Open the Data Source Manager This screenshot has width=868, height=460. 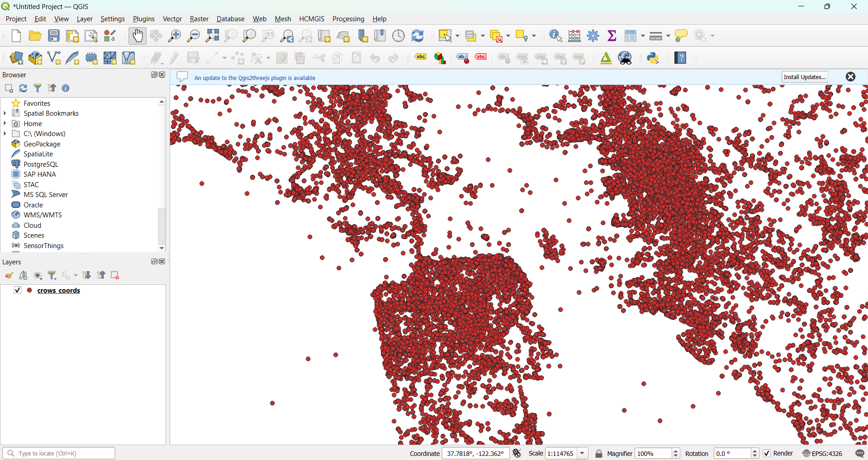(16, 58)
